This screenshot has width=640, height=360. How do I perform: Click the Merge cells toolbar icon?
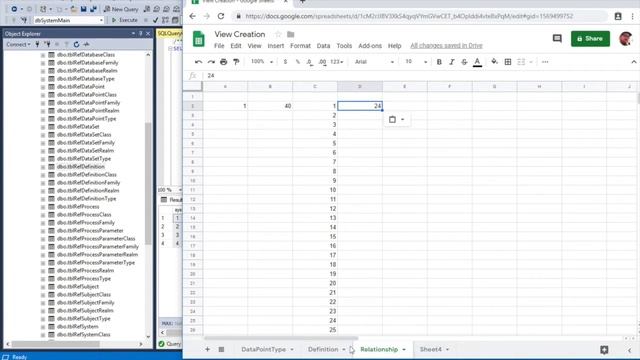[x=521, y=62]
